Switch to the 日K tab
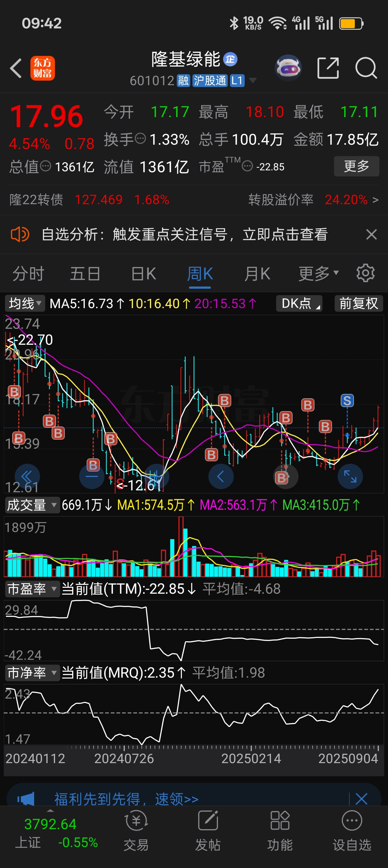 point(144,273)
